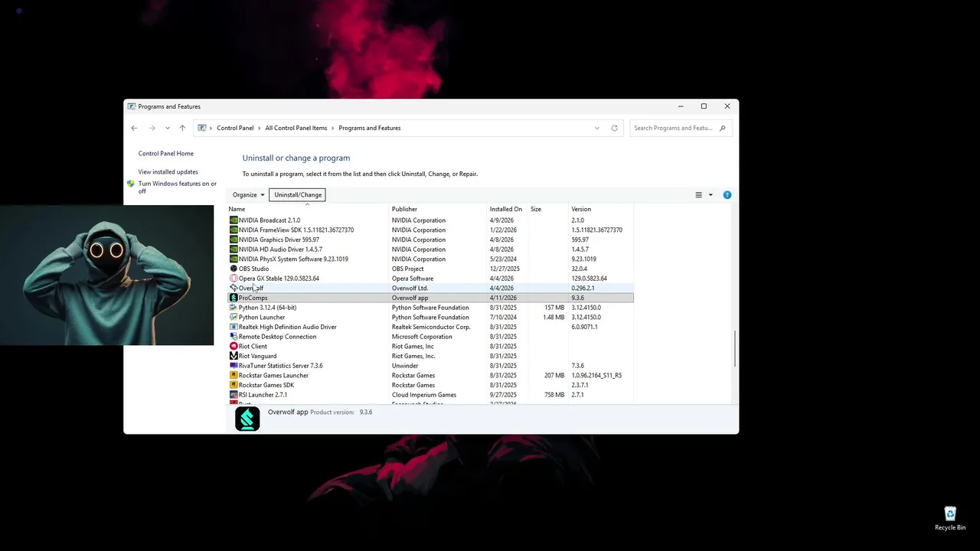
Task: Click the Realtek High Definition Audio Driver icon
Action: coord(234,327)
